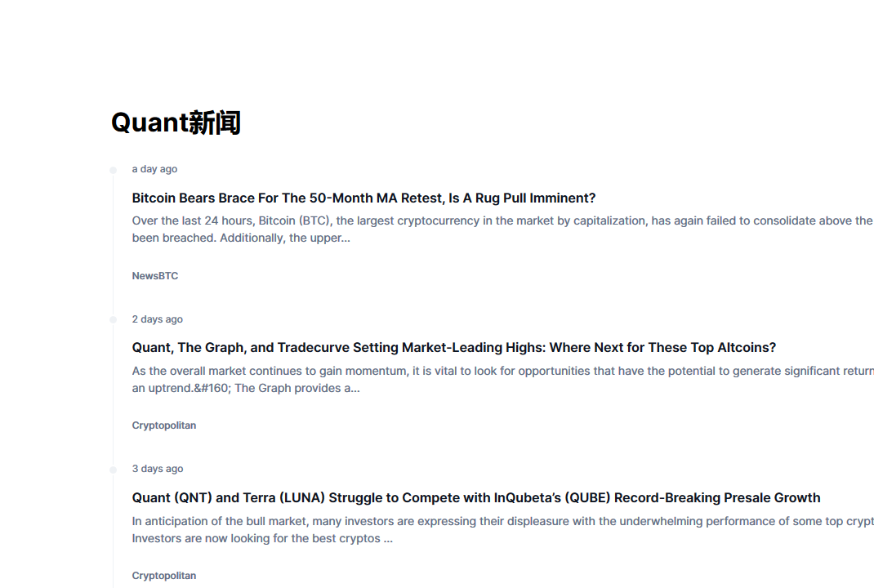This screenshot has height=588, width=874.
Task: Click the timeline dot beside '2 days ago'
Action: pos(114,320)
